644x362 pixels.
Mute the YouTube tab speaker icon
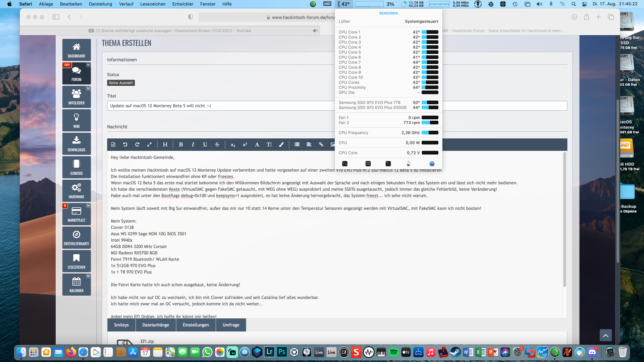click(315, 31)
